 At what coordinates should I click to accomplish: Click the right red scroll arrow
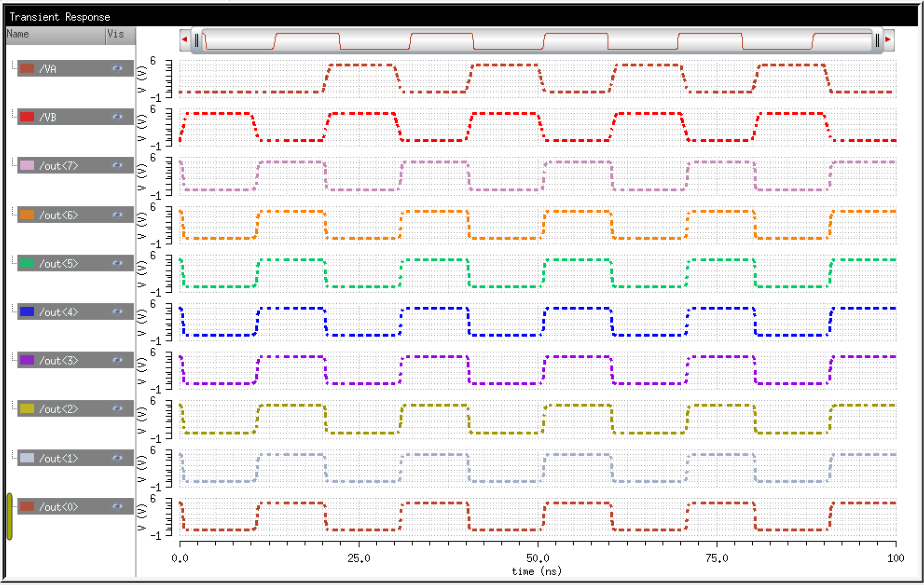point(888,39)
